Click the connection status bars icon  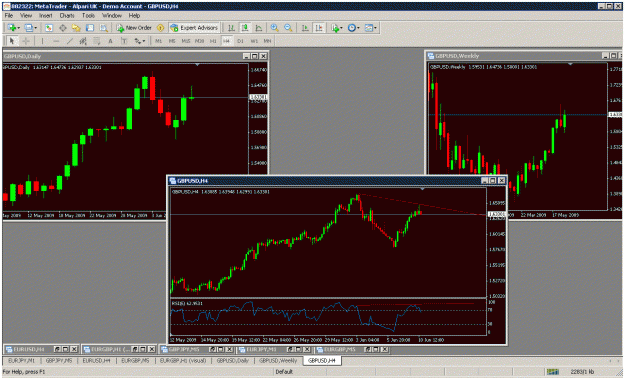pyautogui.click(x=552, y=372)
